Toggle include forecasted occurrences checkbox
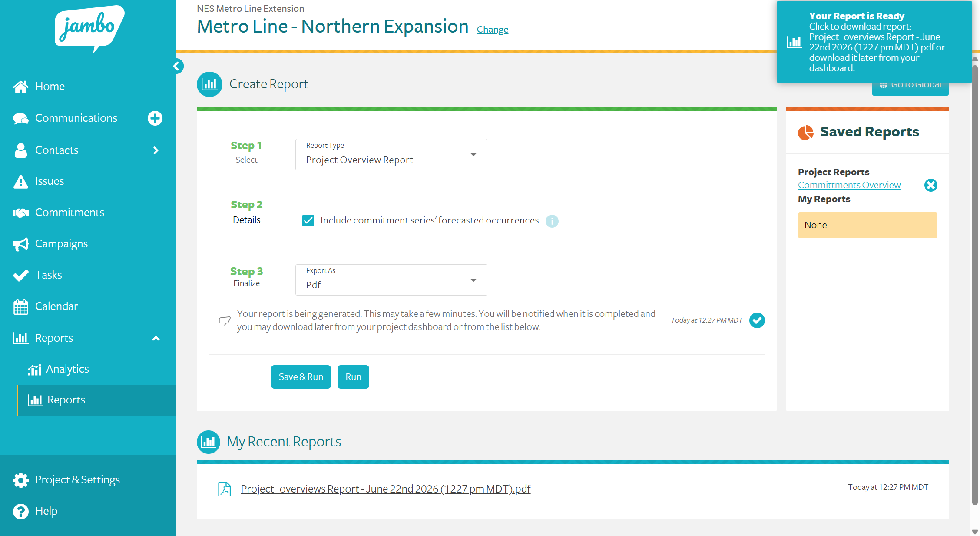The height and width of the screenshot is (536, 980). point(308,220)
